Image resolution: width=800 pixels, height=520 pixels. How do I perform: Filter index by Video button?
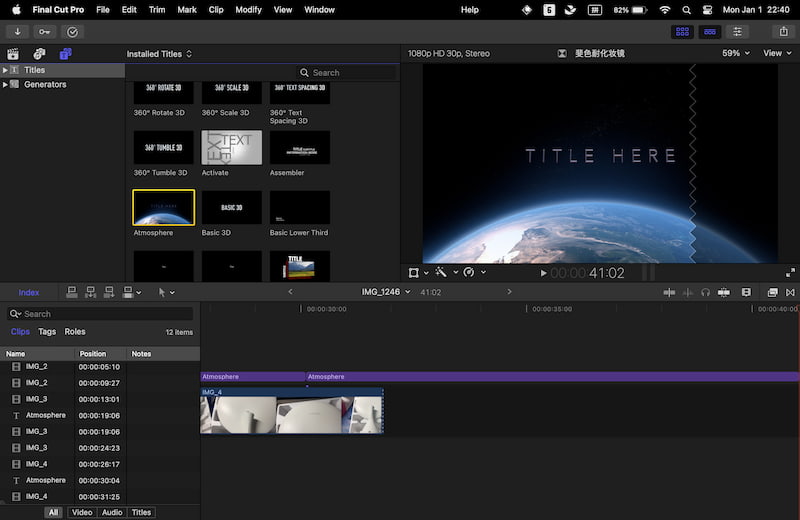[82, 512]
